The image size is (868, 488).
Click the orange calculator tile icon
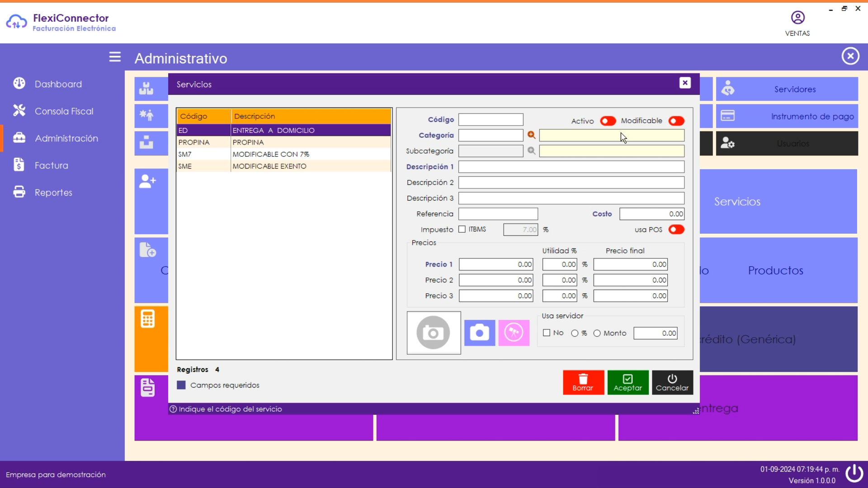coord(147,319)
